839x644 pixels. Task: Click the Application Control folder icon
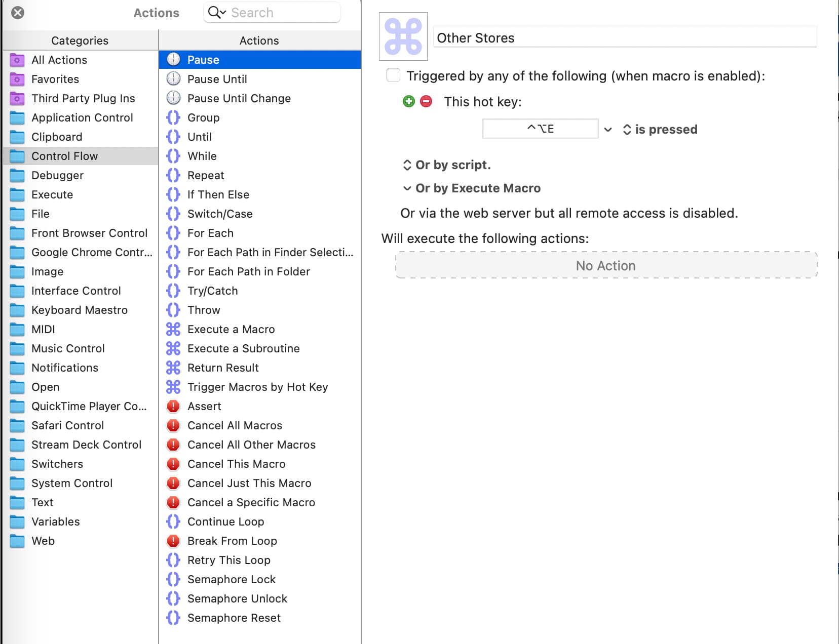pos(17,118)
